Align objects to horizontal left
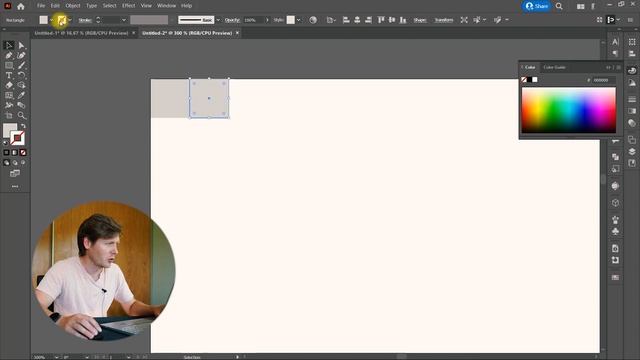Screen dimensions: 640x360 (346, 20)
